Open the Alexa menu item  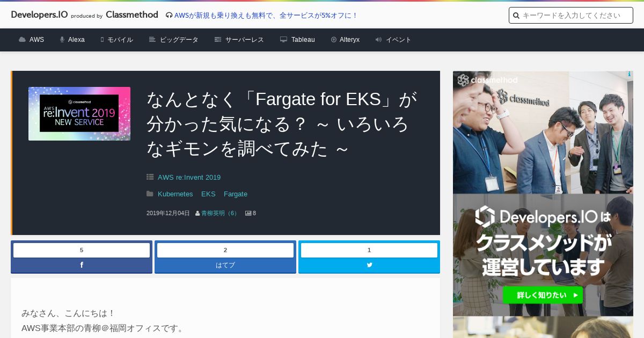76,40
